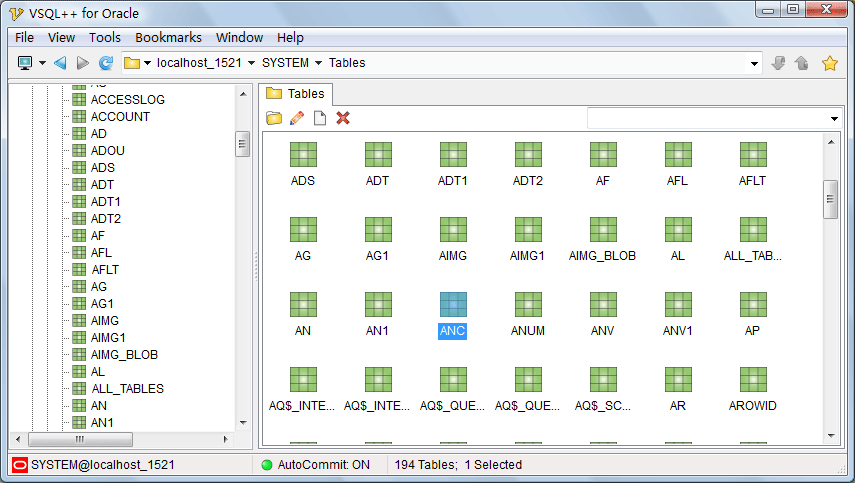Click the green AutoCommit indicator
Screen dimensions: 855x483
[267, 465]
